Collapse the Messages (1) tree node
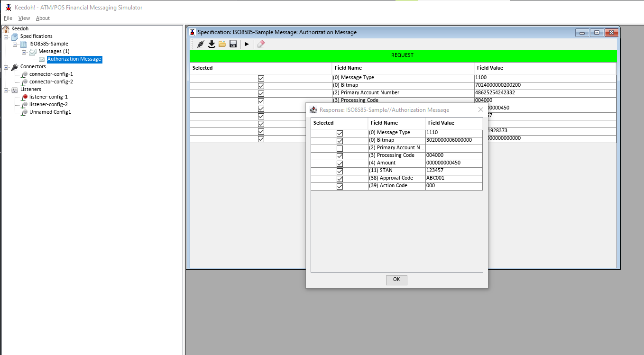 click(x=24, y=52)
